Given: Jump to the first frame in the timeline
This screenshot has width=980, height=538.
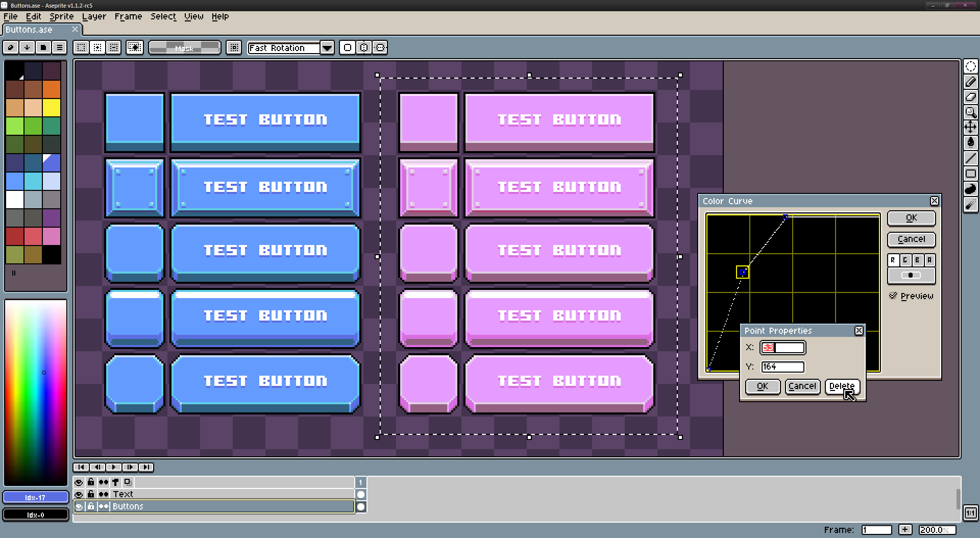Looking at the screenshot, I should pyautogui.click(x=81, y=467).
